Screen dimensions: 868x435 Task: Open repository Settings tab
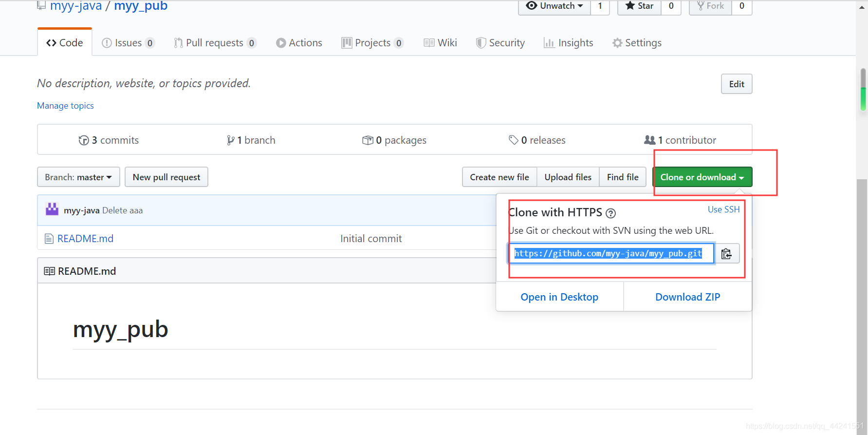(x=637, y=43)
